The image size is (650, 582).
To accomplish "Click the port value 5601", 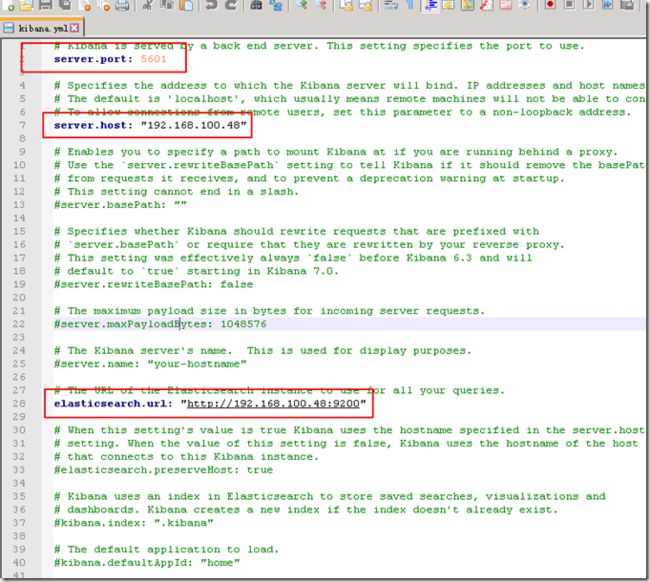I will coord(153,59).
